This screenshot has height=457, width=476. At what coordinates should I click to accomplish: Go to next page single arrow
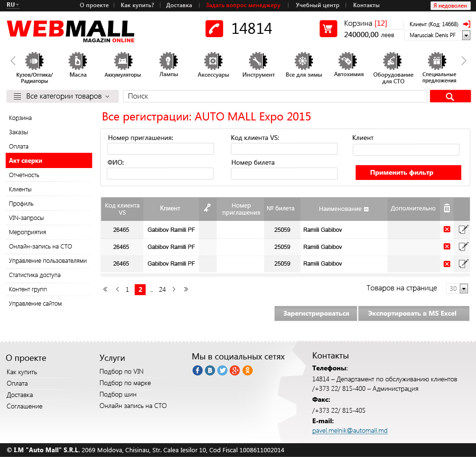pyautogui.click(x=174, y=289)
